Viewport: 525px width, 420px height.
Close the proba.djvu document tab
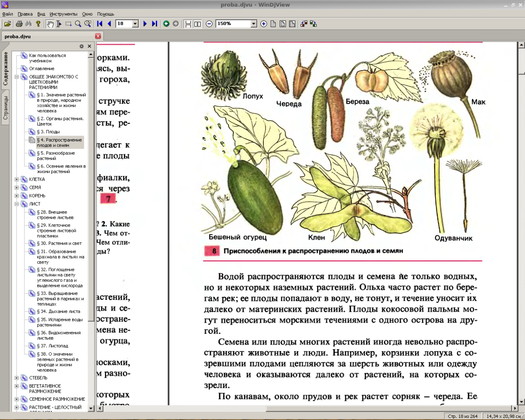click(x=98, y=37)
